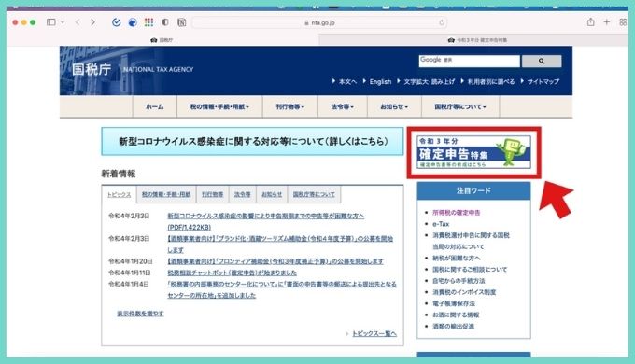Open the 自宅からの手続方法 keyword link

459,281
